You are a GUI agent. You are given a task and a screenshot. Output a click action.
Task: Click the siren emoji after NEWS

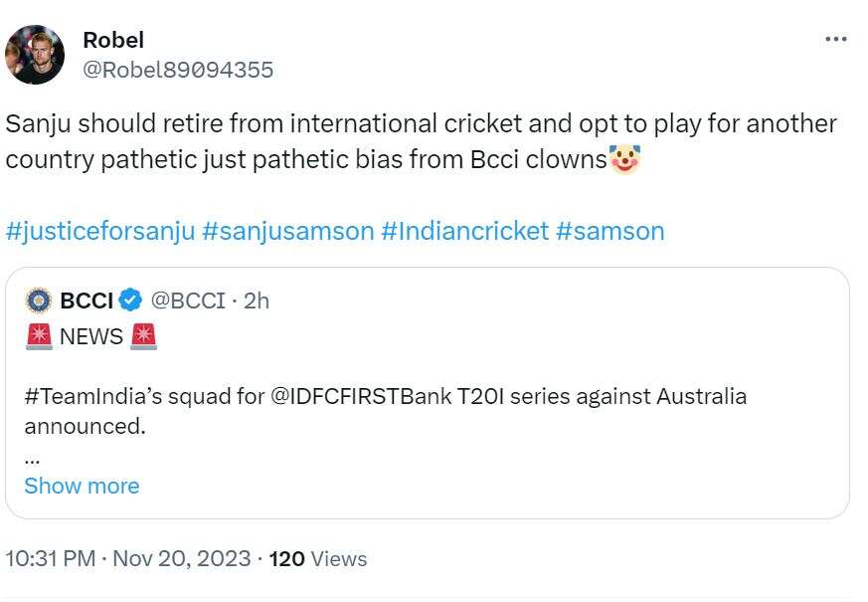pos(143,336)
